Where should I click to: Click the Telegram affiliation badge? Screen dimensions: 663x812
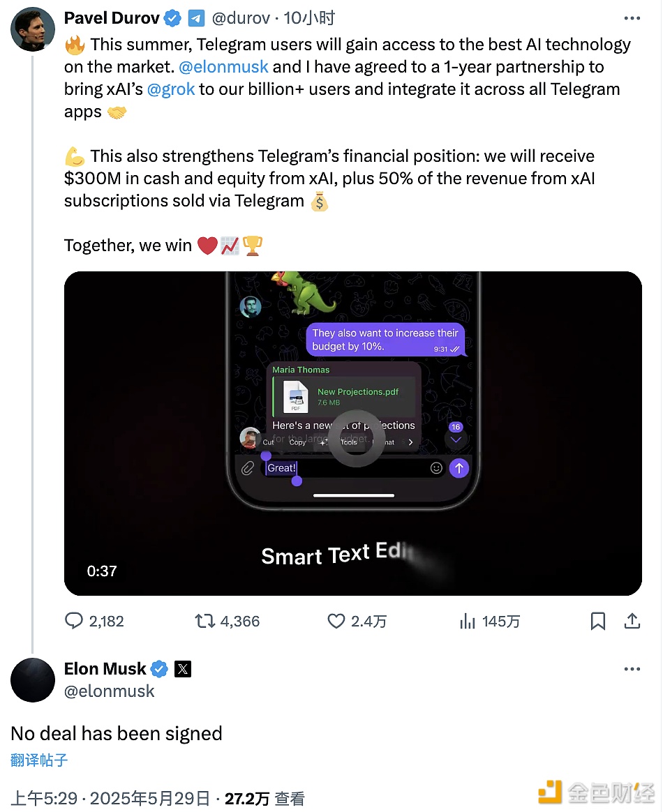[x=196, y=19]
